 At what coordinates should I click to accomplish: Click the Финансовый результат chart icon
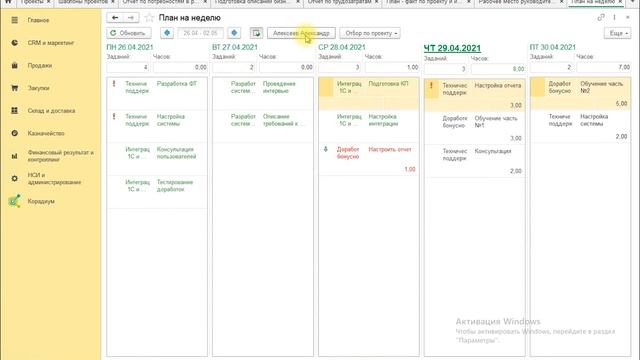point(15,156)
